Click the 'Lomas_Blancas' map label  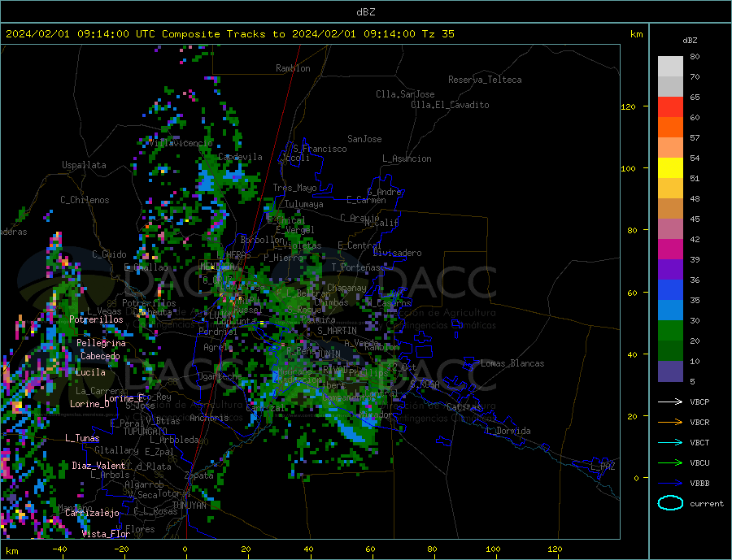(x=512, y=363)
